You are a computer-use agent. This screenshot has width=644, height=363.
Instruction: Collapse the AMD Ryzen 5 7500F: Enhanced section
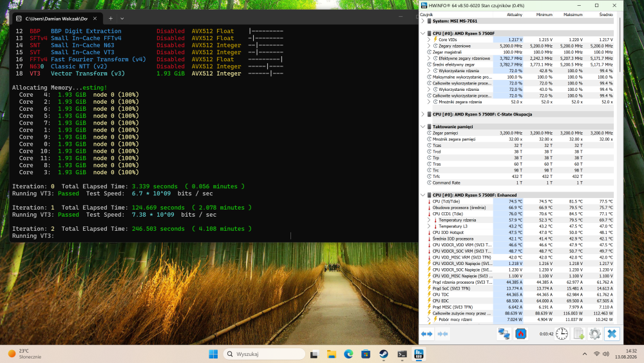tap(423, 195)
